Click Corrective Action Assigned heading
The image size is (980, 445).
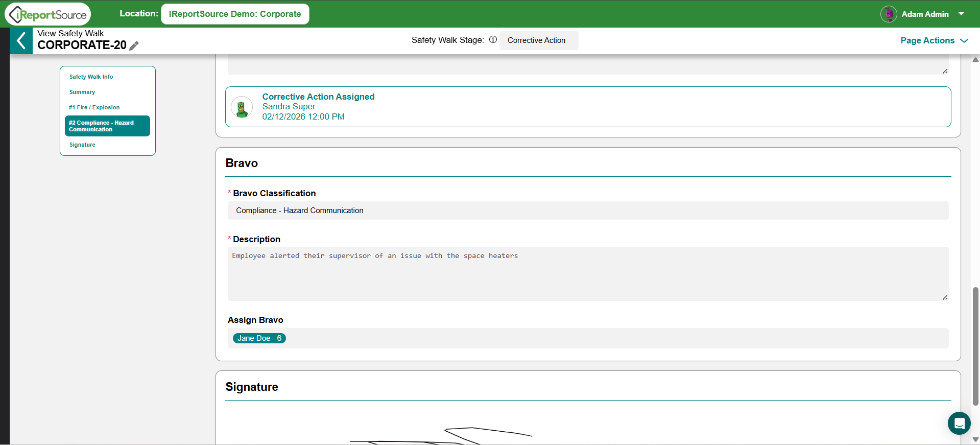coord(318,97)
